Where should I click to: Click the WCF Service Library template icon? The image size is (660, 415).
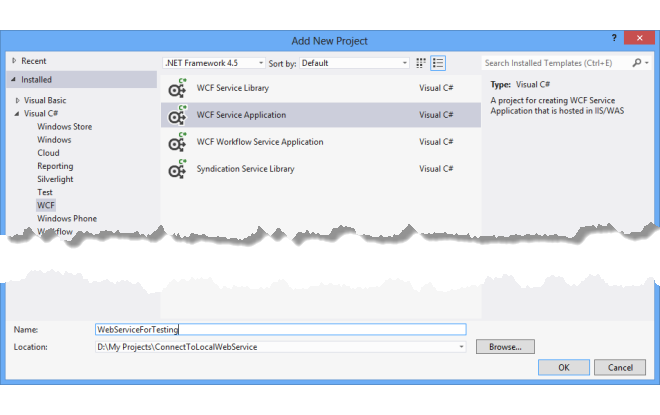pos(177,88)
